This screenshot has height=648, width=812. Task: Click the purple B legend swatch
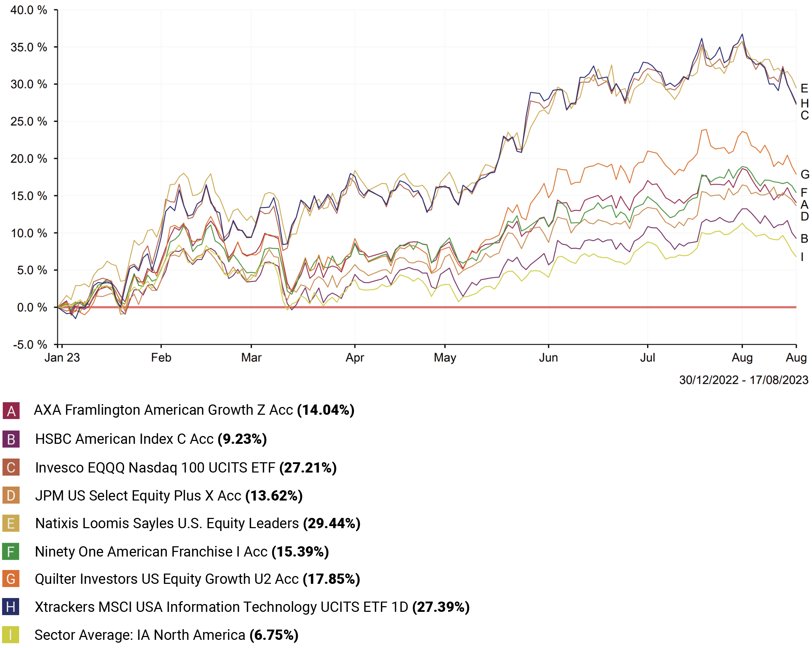[x=11, y=440]
